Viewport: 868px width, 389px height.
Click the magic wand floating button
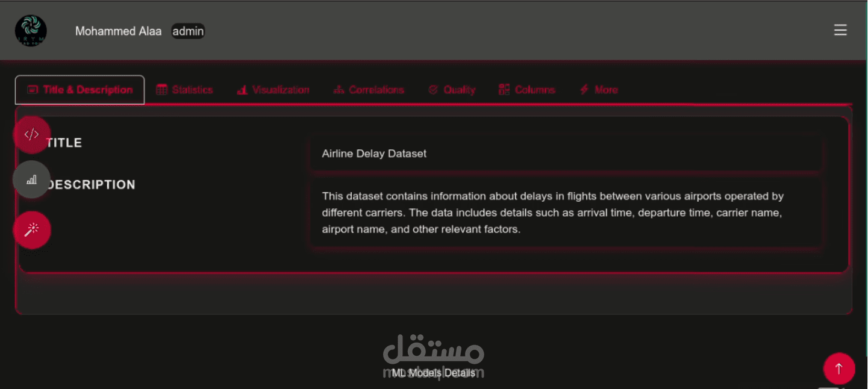[x=32, y=229]
